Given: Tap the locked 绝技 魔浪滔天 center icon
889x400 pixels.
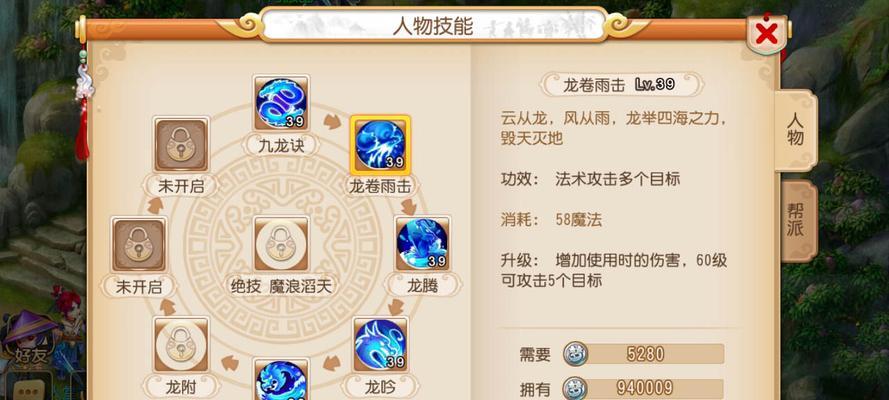Looking at the screenshot, I should pos(281,244).
